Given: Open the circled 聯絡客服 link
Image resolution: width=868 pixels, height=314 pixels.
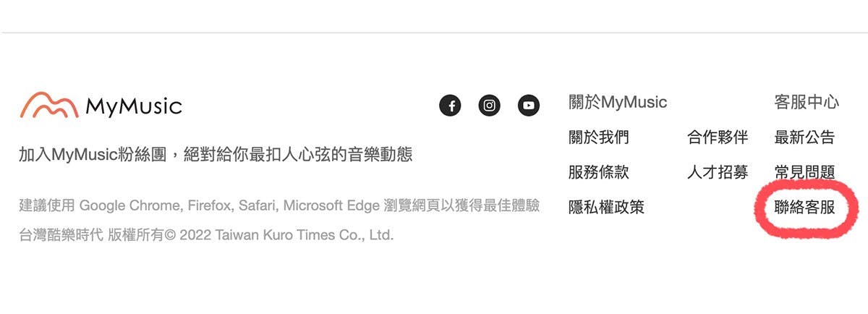Looking at the screenshot, I should 804,208.
